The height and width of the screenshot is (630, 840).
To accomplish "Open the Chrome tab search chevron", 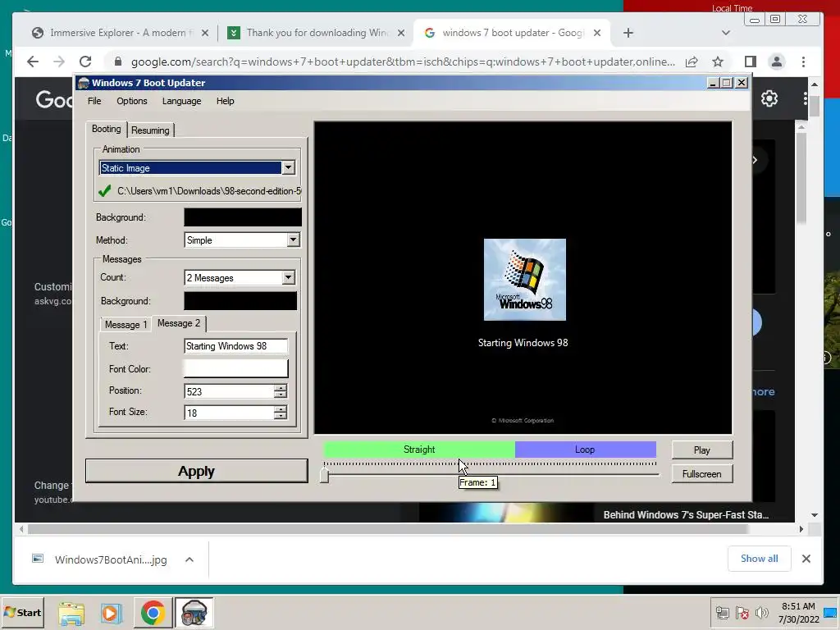I will (725, 33).
